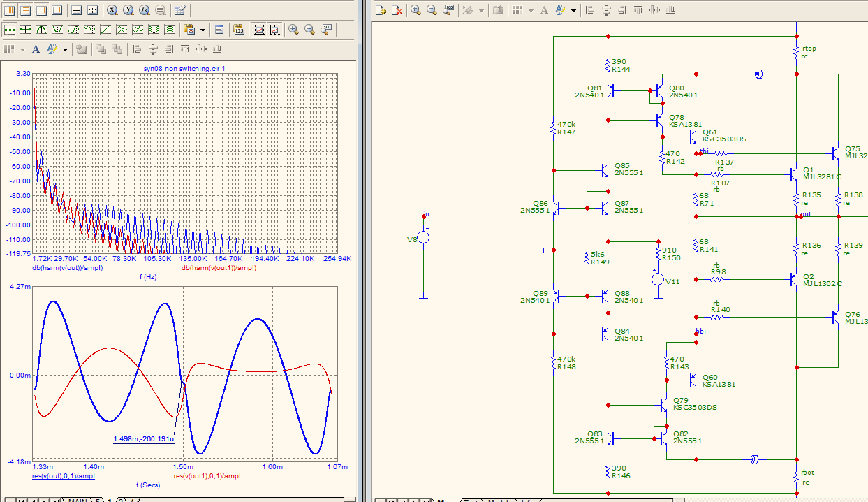Click align left icon in schematic toolbar
The width and height of the screenshot is (868, 502).
pyautogui.click(x=590, y=10)
